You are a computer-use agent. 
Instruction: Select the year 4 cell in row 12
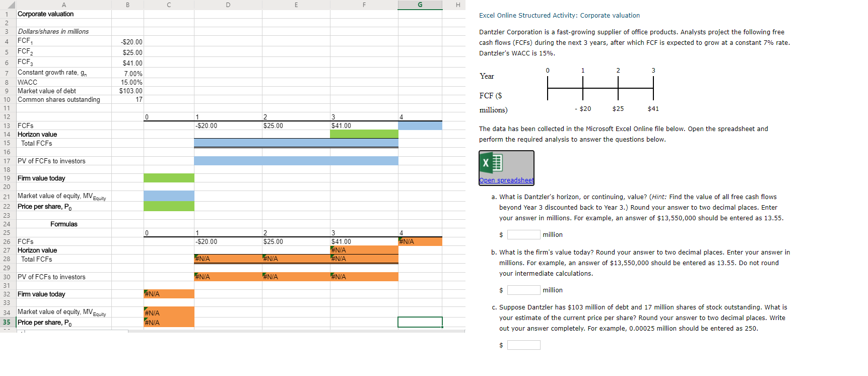[420, 117]
